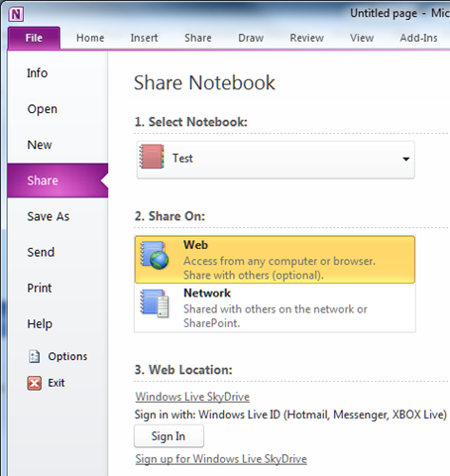Click the Options page icon in sidebar

[35, 356]
